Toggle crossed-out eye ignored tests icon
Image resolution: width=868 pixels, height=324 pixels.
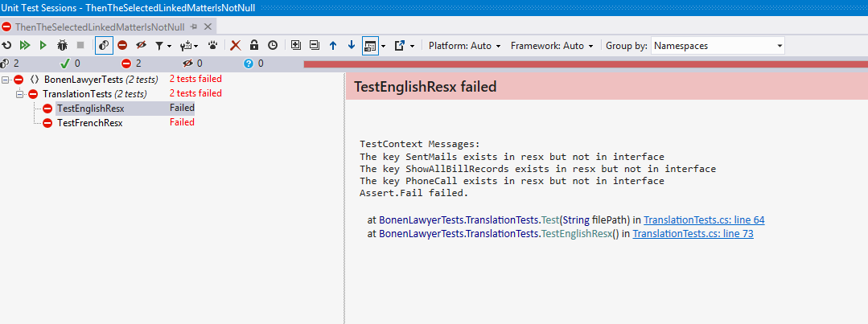(141, 46)
